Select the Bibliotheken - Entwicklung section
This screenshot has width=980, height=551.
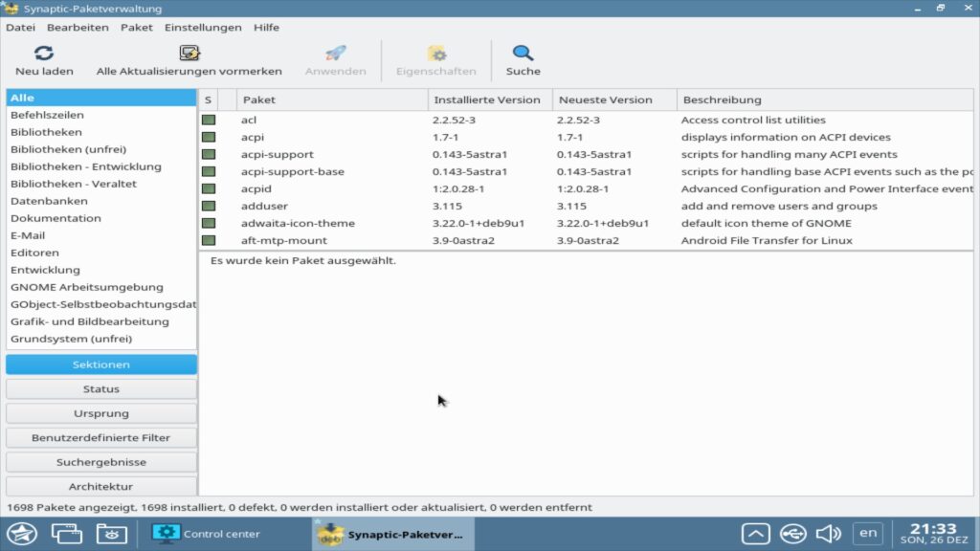click(101, 166)
